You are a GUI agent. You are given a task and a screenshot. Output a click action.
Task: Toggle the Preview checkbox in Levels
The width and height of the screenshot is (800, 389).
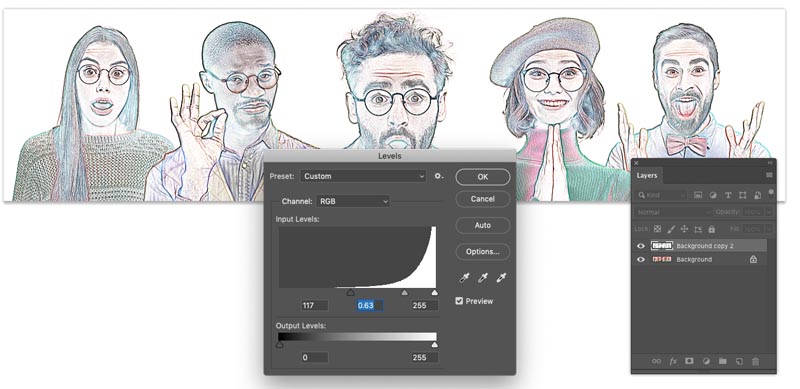(459, 301)
